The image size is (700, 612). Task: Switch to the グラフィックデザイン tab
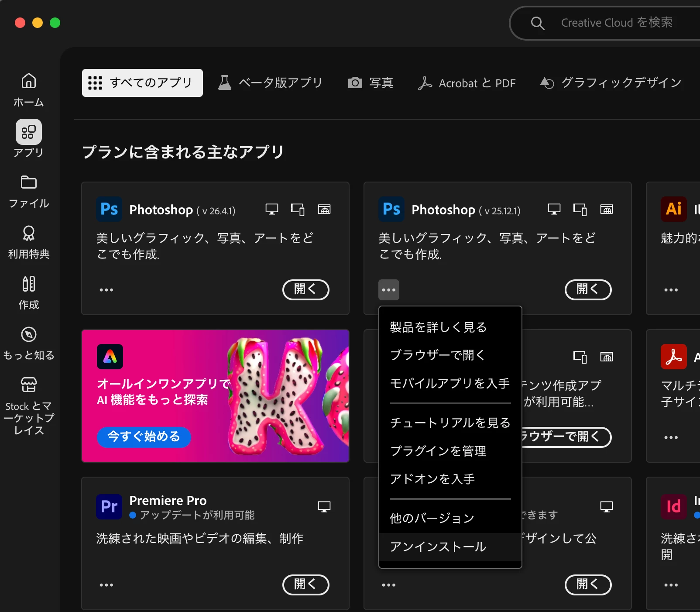coord(611,83)
